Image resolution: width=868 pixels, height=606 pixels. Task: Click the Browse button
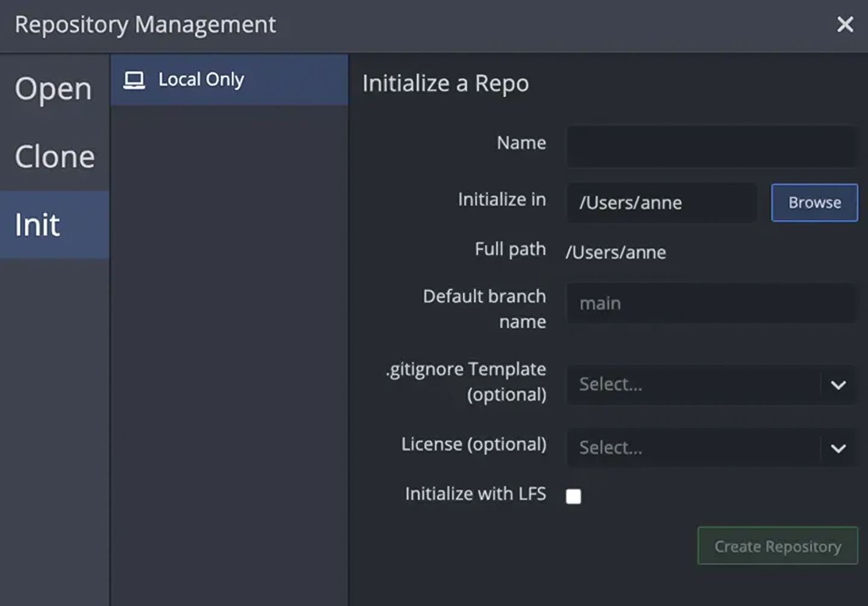pos(814,202)
